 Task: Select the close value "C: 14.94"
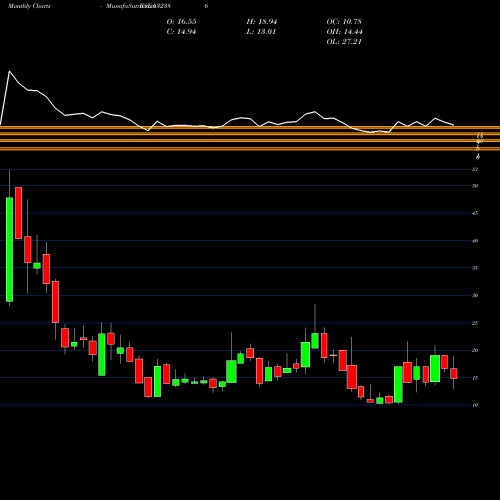pyautogui.click(x=181, y=32)
